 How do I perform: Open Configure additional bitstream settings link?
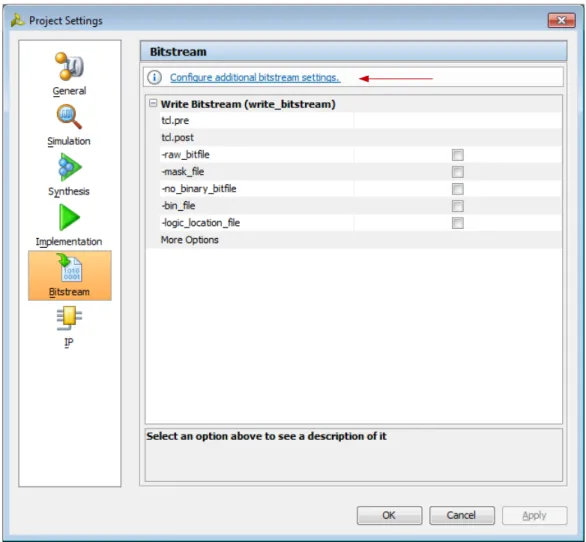(x=255, y=77)
